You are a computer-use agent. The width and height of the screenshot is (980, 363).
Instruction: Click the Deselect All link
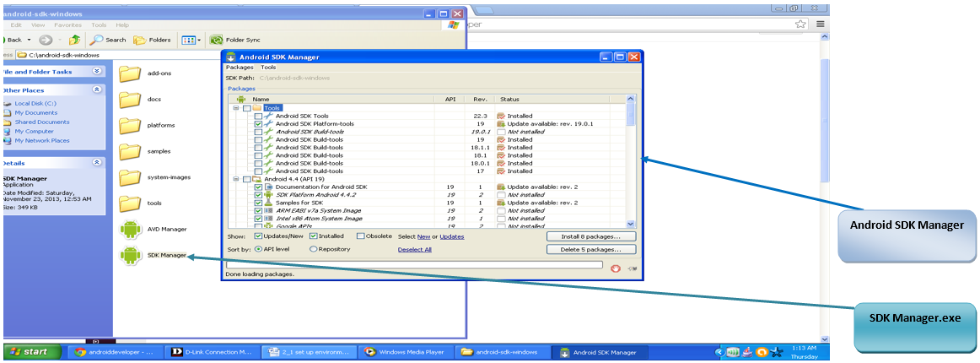414,249
